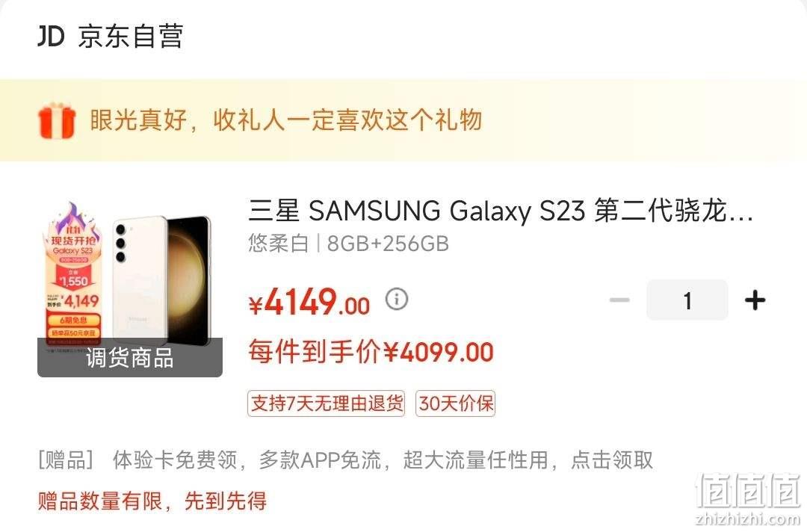Tap the gift message banner text
This screenshot has height=532, width=807.
tap(286, 120)
